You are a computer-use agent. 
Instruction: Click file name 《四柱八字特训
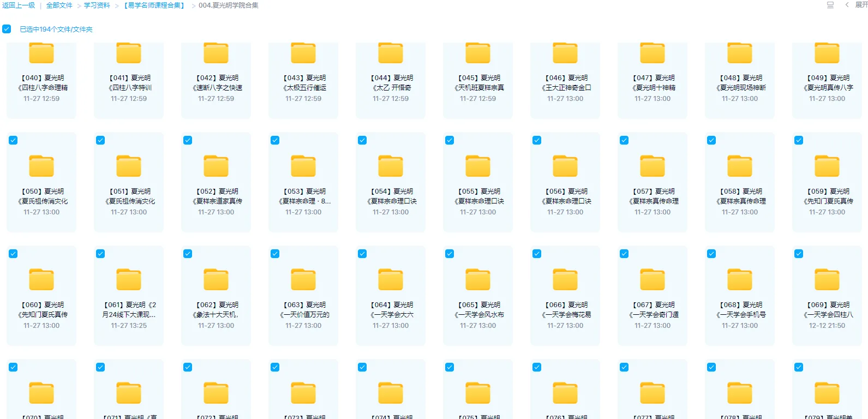130,88
